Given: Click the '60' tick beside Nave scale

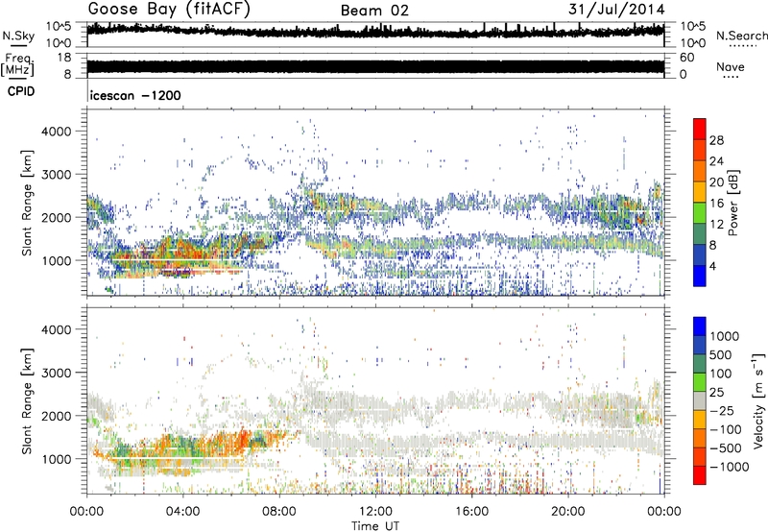Looking at the screenshot, I should 686,58.
